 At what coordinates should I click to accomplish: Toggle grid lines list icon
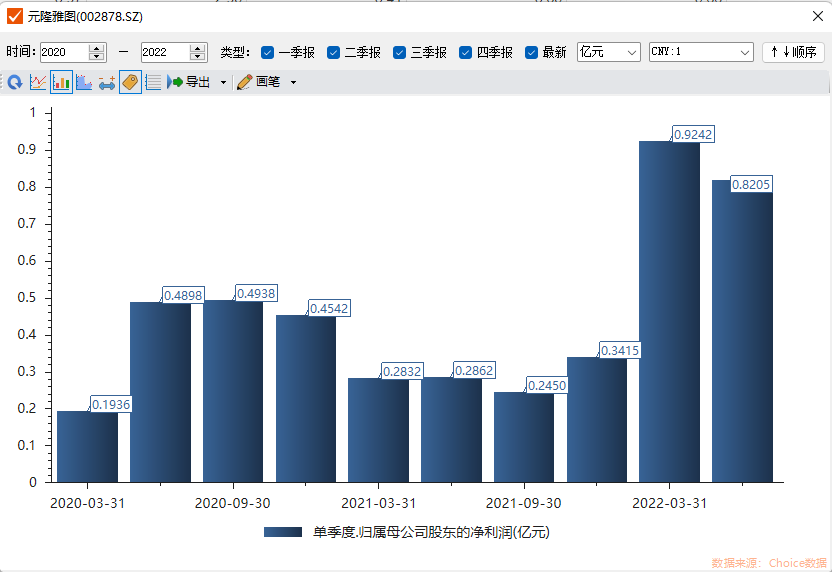coord(153,82)
